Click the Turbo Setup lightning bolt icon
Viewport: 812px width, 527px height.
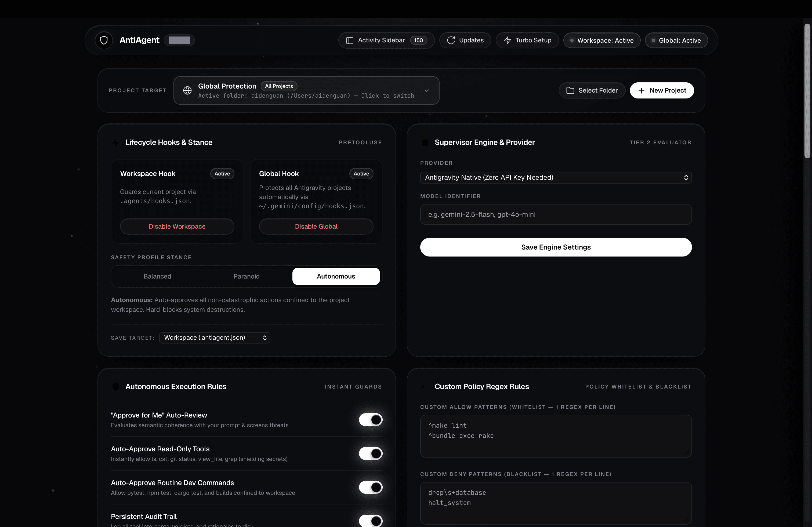pos(507,40)
